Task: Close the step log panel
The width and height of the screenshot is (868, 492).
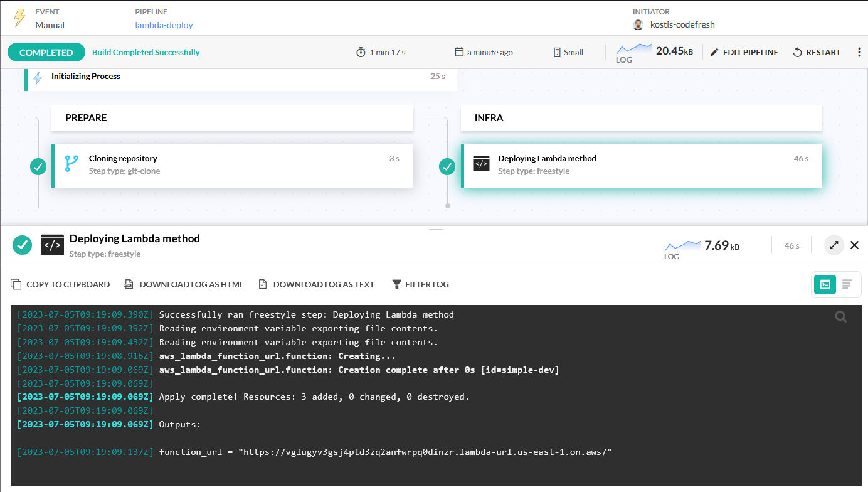Action: (x=854, y=245)
